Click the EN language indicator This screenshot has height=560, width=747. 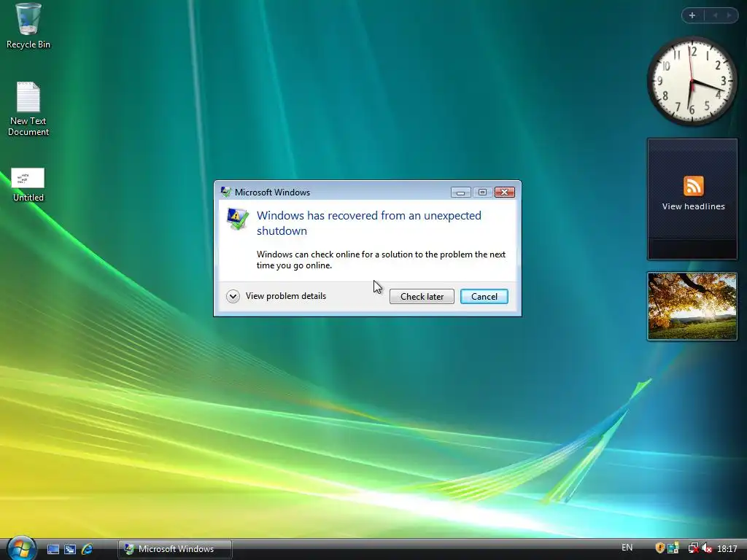627,548
